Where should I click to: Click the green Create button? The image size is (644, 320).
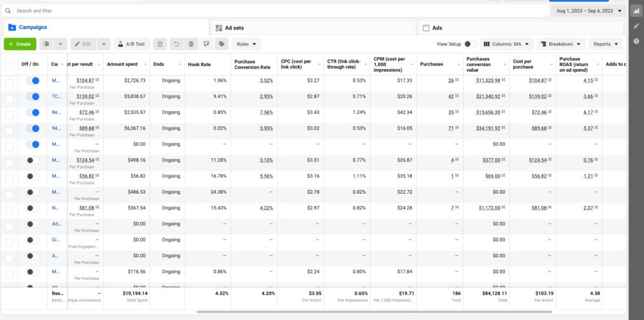[19, 44]
